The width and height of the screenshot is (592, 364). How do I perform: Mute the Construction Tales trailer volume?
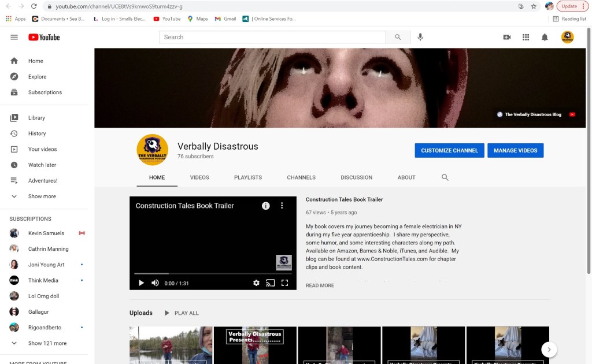pos(155,283)
